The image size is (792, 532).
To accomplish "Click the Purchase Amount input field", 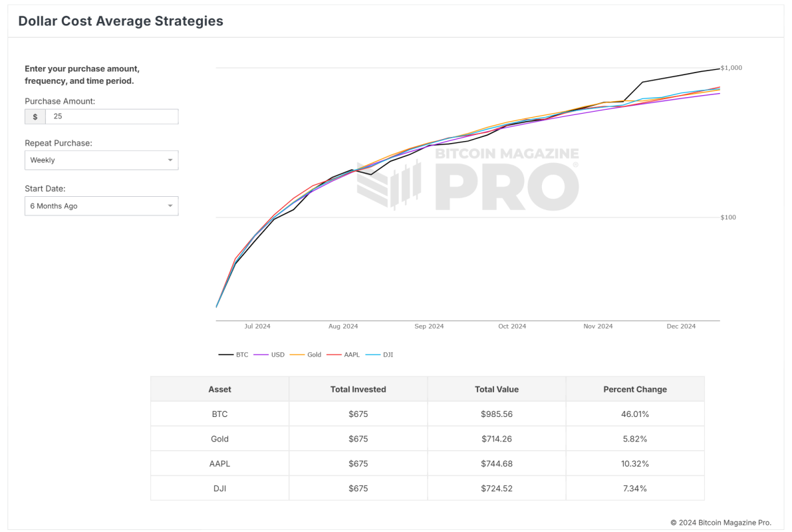I will (112, 116).
